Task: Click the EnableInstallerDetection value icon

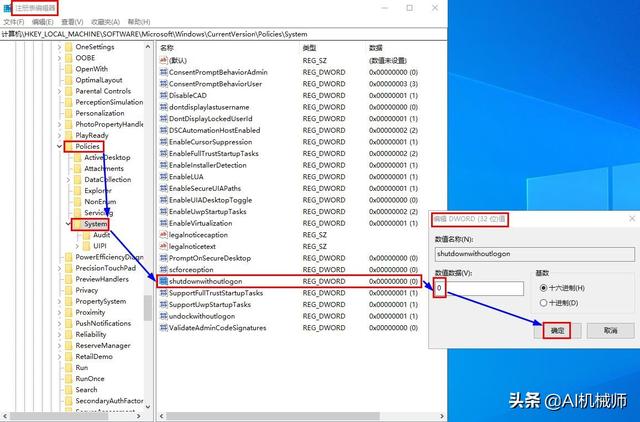Action: point(164,165)
